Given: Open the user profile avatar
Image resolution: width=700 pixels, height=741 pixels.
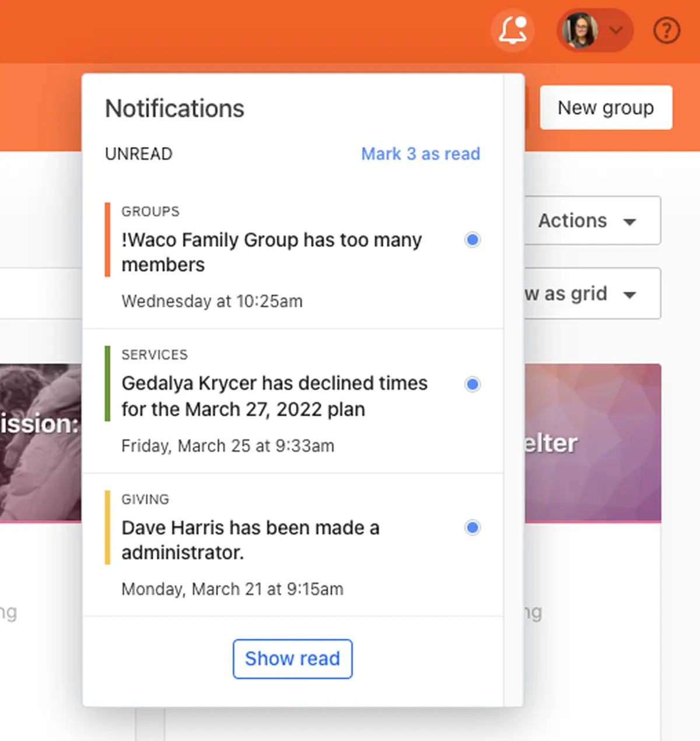Looking at the screenshot, I should 580,30.
